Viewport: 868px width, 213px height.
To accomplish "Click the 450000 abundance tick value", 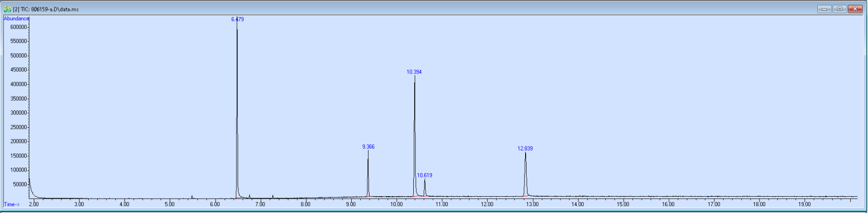I will pyautogui.click(x=19, y=70).
